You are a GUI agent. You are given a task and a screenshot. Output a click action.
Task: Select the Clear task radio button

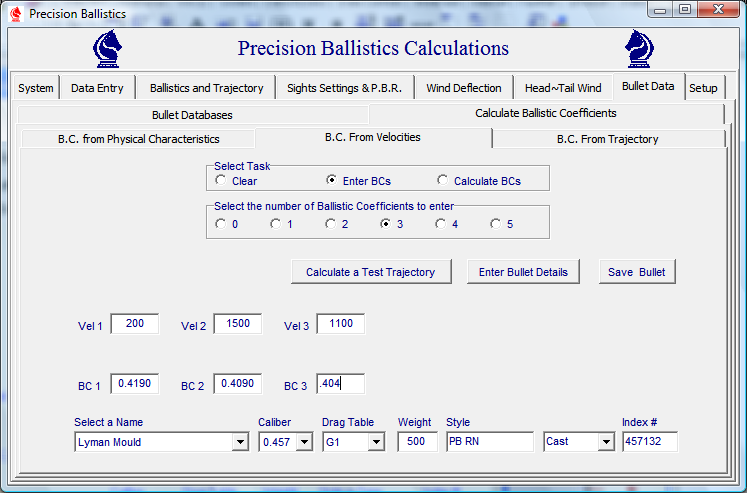click(220, 181)
